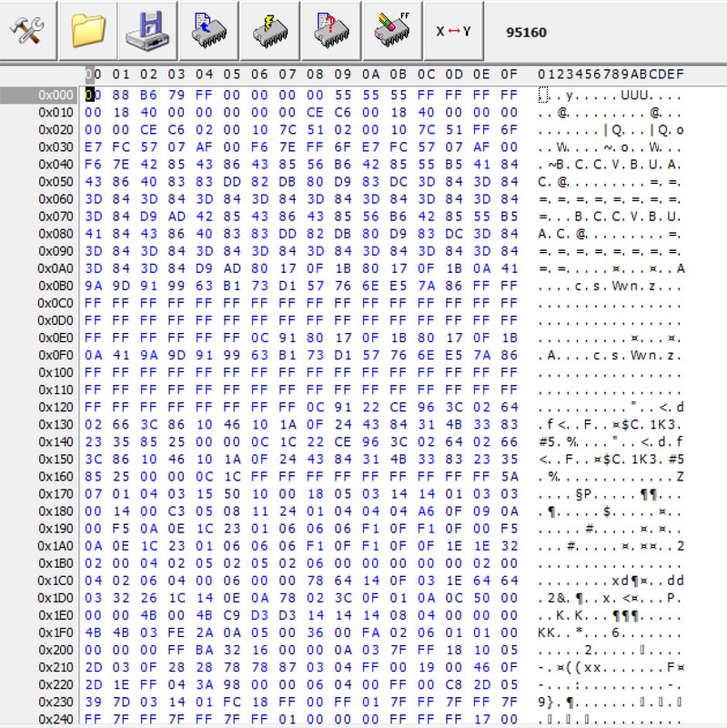This screenshot has height=728, width=727.
Task: Select byte AF in row 0x030 under column 04
Action: [204, 147]
